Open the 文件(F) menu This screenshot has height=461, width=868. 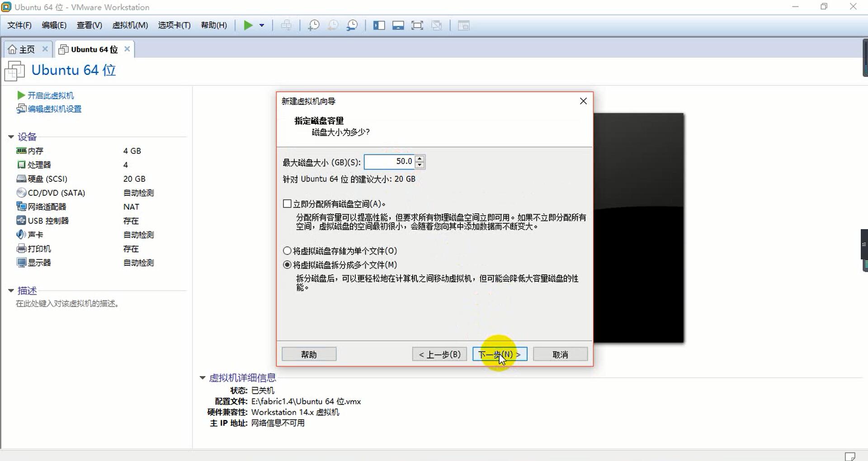click(19, 25)
